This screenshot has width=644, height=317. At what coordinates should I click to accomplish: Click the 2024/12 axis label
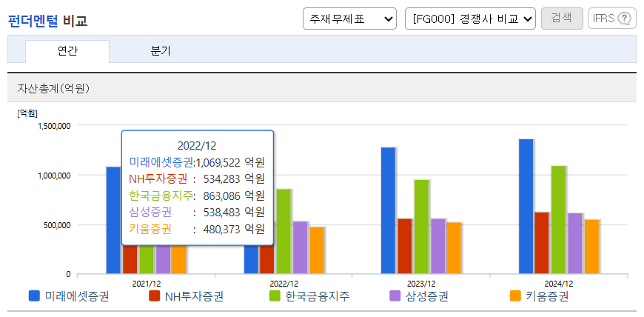tap(559, 284)
